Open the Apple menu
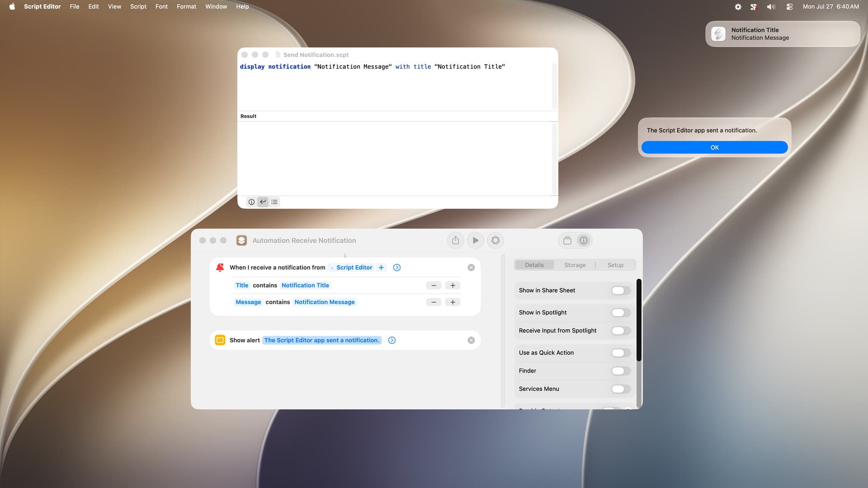Viewport: 868px width, 488px height. (x=12, y=6)
